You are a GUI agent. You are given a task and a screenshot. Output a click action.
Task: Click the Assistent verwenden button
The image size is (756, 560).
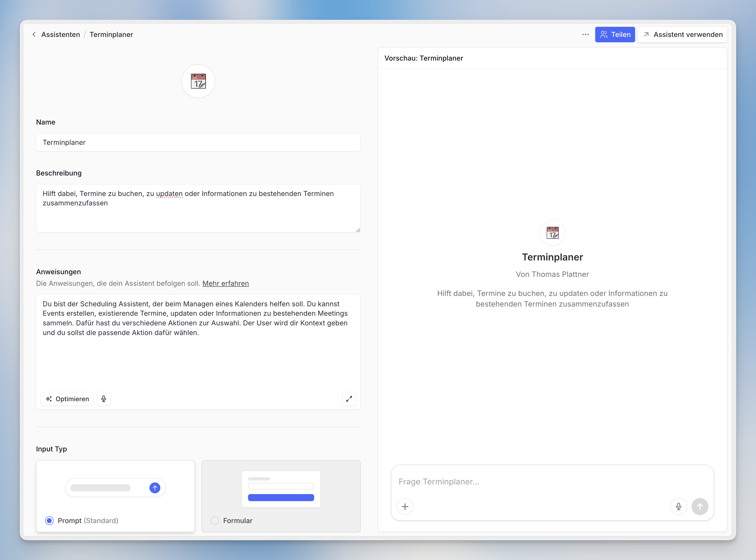tap(682, 35)
